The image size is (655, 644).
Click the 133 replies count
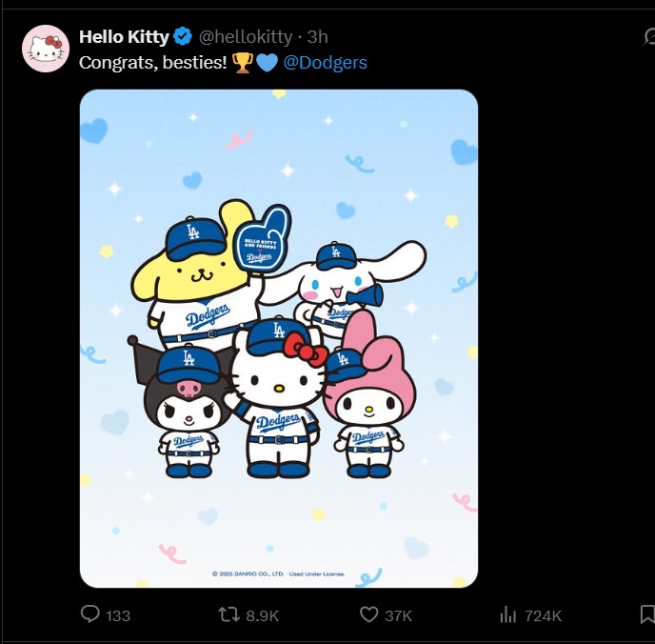tap(118, 616)
